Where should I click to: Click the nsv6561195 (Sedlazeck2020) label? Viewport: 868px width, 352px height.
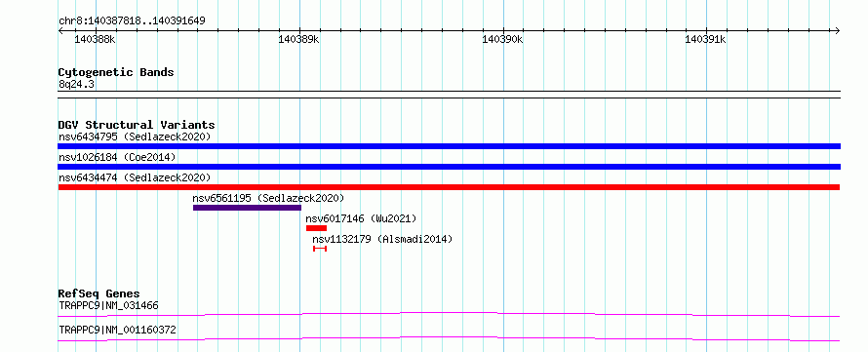pyautogui.click(x=268, y=198)
